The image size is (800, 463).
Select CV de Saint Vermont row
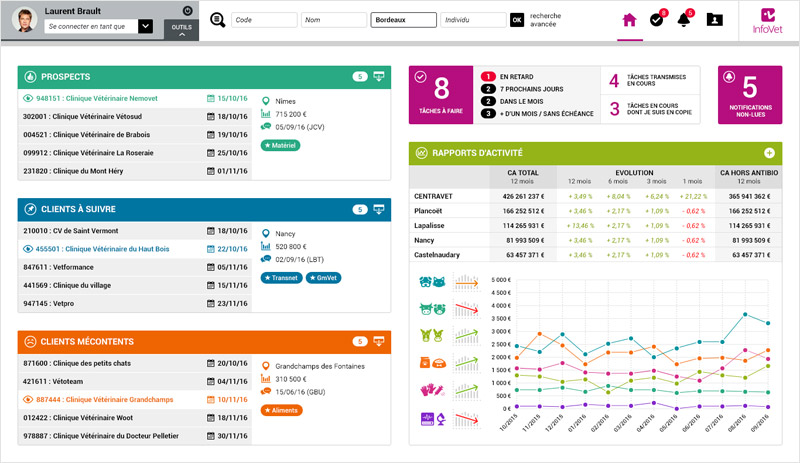point(135,231)
